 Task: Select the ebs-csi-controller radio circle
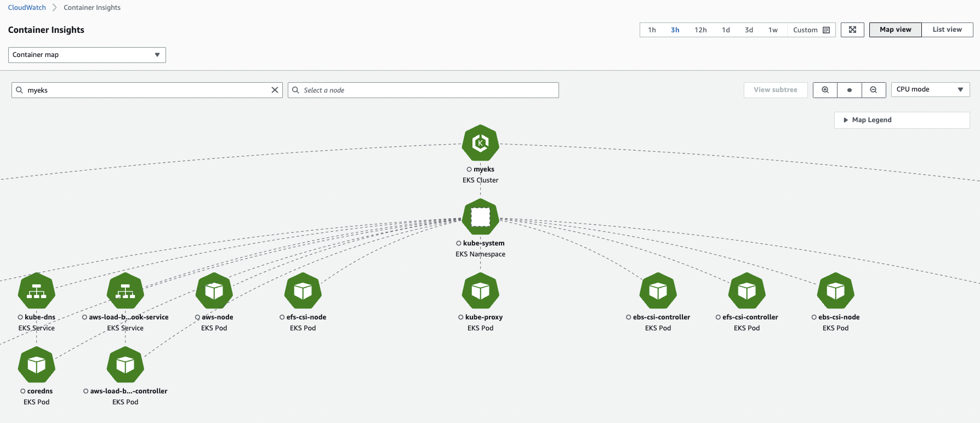pyautogui.click(x=629, y=317)
